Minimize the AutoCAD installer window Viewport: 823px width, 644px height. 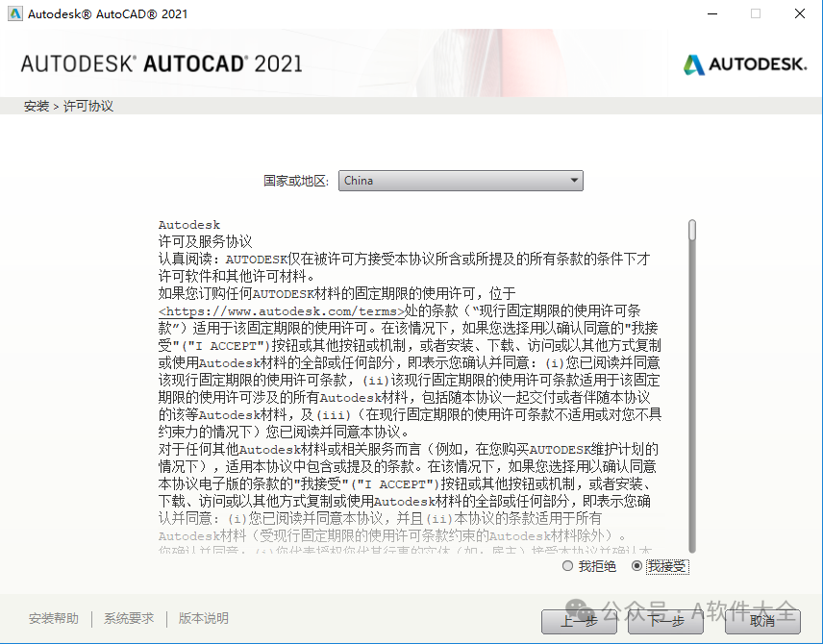(712, 13)
